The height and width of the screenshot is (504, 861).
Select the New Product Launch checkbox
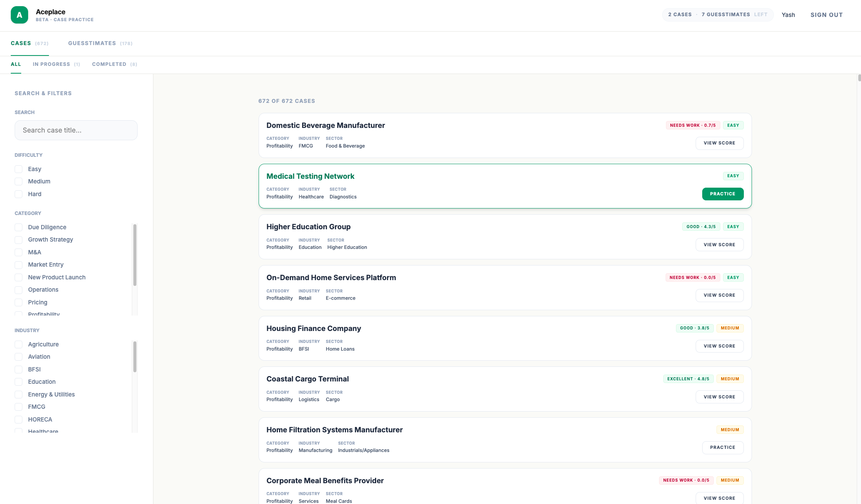[x=18, y=277]
